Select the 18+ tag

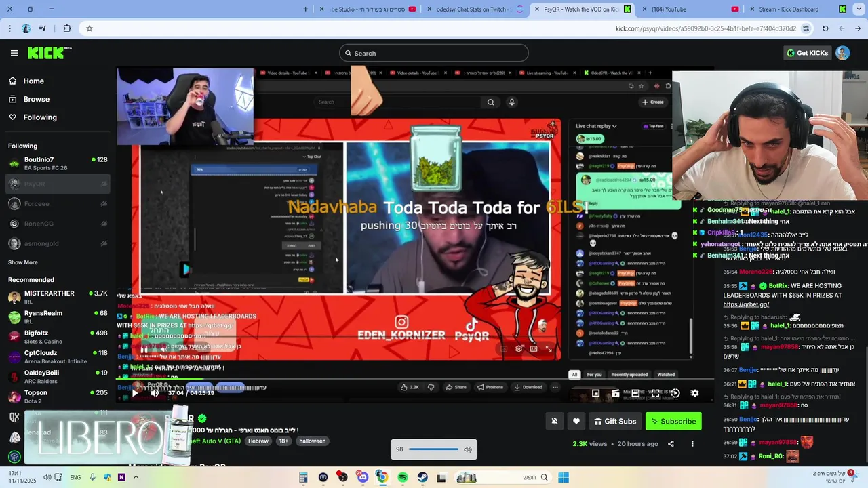pos(283,441)
